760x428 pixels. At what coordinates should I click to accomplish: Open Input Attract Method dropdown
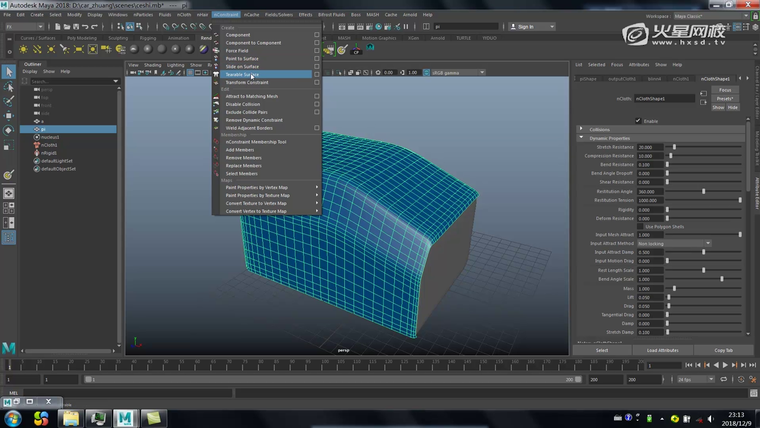(673, 243)
